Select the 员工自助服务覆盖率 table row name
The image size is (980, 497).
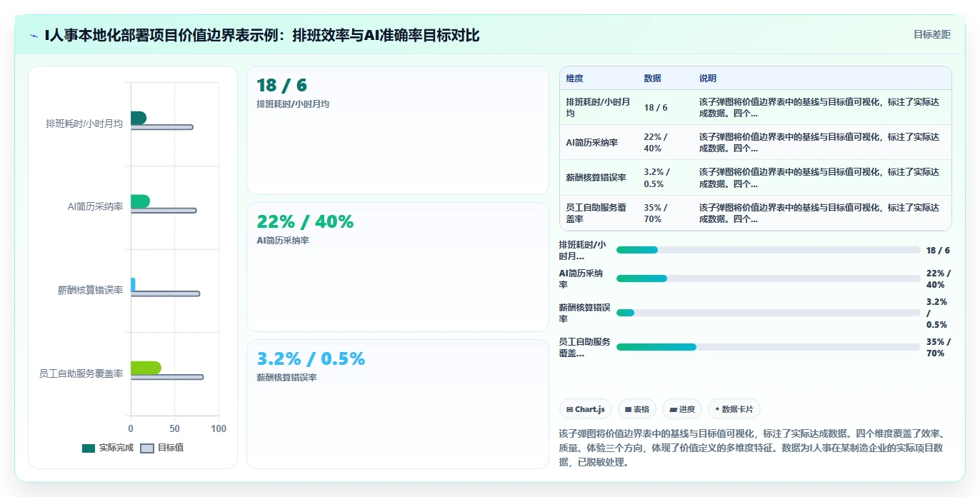[x=596, y=213]
